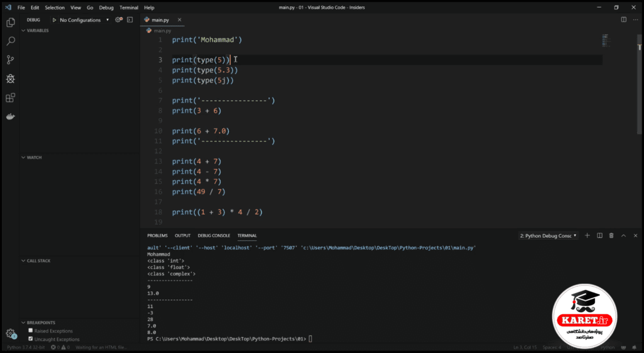Open the Explorer view in activity bar

click(x=11, y=22)
